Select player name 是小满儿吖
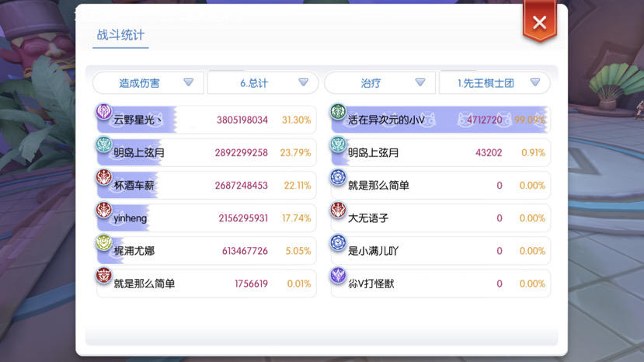Viewport: 644px width, 362px height. point(373,251)
